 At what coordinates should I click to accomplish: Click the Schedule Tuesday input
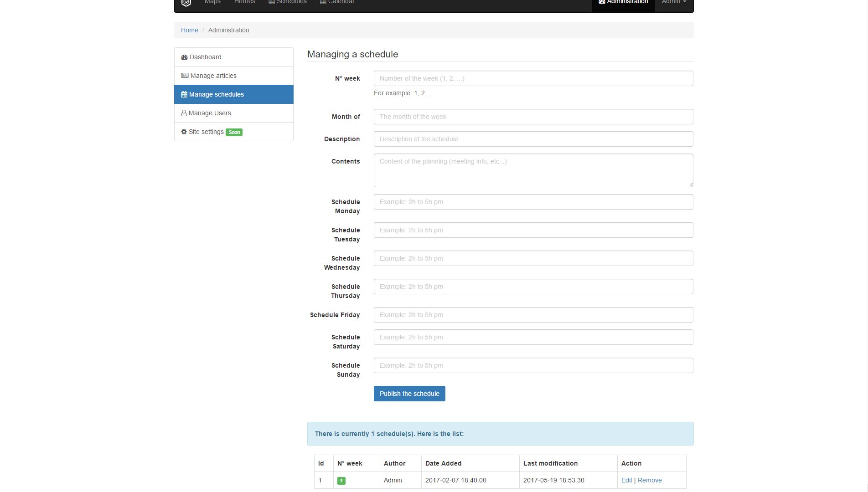pos(533,230)
